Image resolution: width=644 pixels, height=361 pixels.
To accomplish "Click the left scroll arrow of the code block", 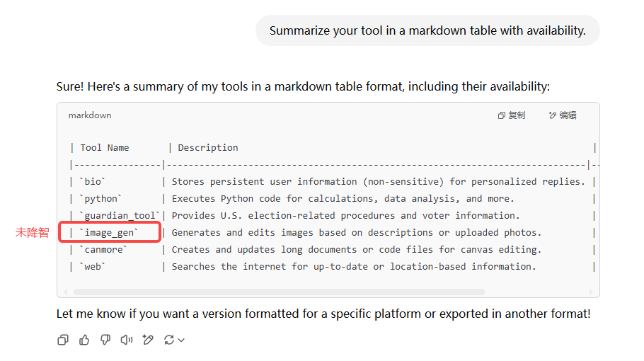I will point(66,292).
